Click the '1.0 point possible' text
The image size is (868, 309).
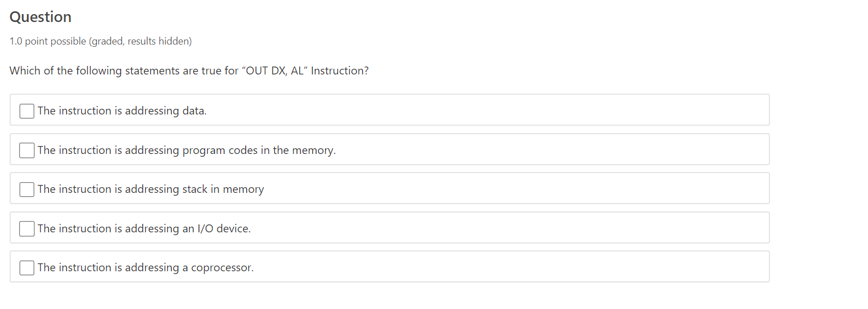(x=48, y=42)
